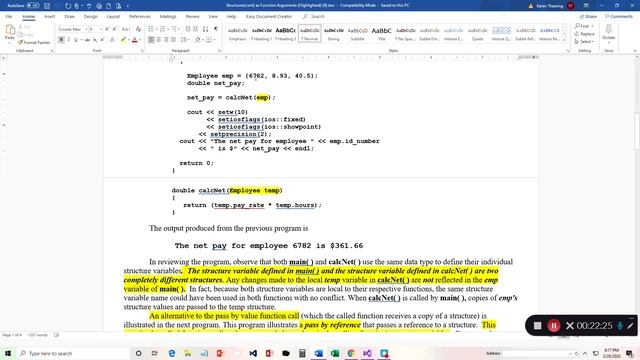The width and height of the screenshot is (640, 360).
Task: Click the Multilevel List icon
Action: [175, 29]
